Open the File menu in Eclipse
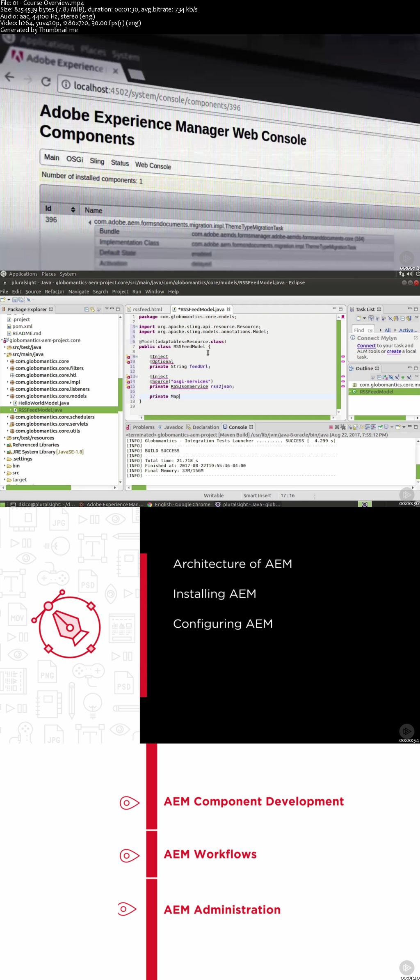Viewport: 420px width, 980px height. [4, 291]
